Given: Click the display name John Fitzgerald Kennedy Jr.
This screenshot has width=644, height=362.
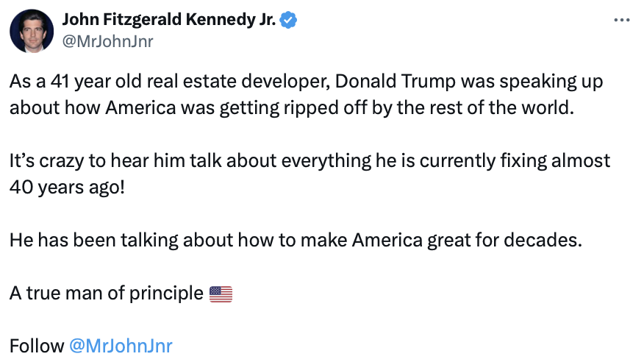Looking at the screenshot, I should (168, 21).
